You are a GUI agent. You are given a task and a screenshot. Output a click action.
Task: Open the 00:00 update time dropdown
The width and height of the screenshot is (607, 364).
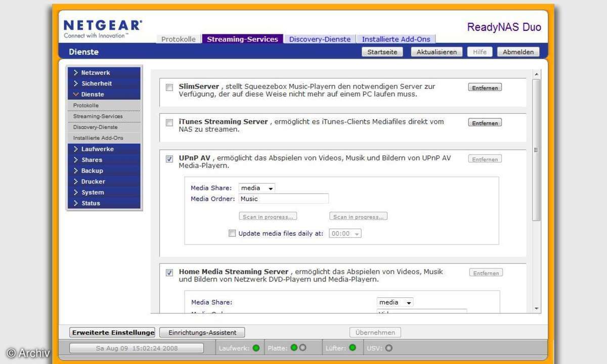[345, 234]
